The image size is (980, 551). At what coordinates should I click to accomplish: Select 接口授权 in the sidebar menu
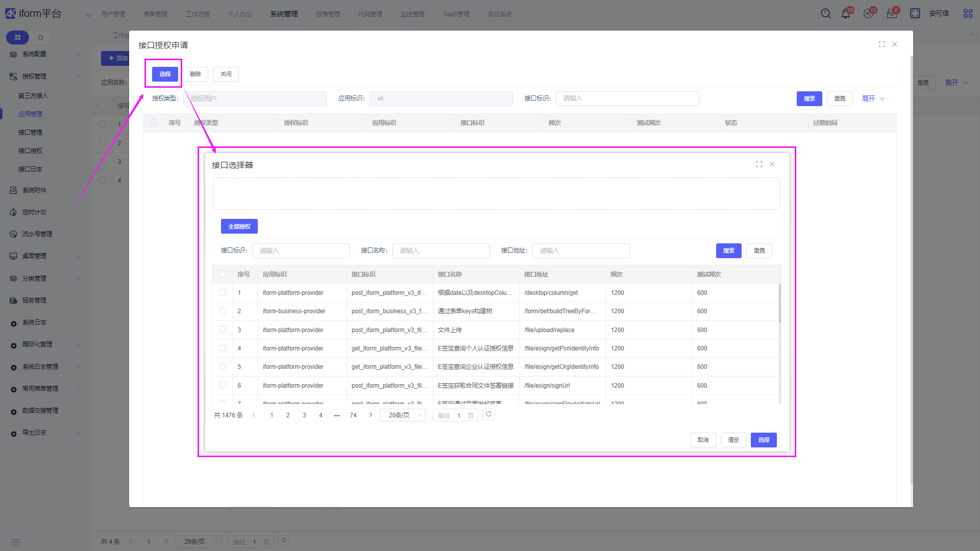(x=31, y=151)
